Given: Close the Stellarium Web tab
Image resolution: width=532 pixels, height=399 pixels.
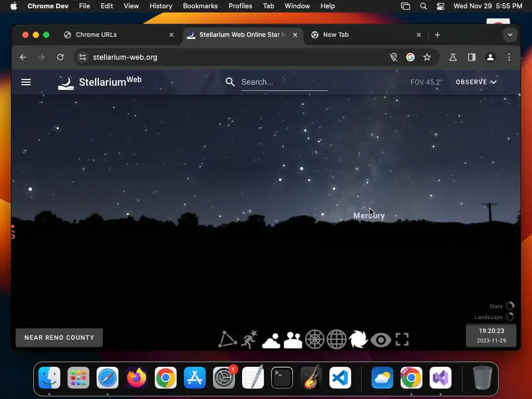Looking at the screenshot, I should (295, 35).
